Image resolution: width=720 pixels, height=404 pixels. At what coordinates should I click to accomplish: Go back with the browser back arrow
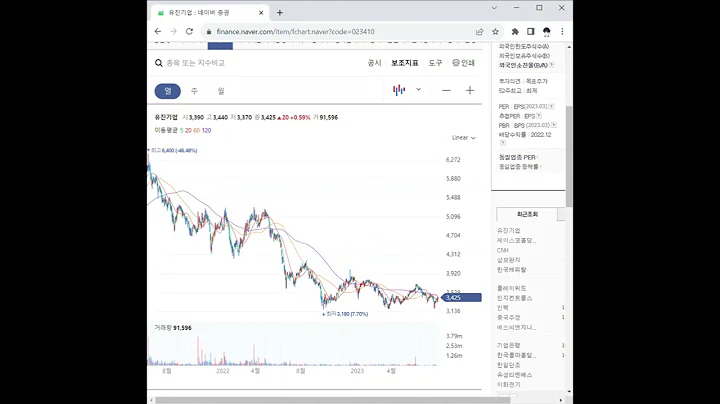pyautogui.click(x=158, y=31)
